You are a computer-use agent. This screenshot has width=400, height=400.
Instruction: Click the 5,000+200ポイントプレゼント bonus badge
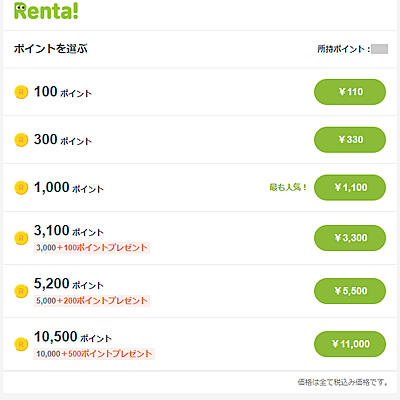[x=92, y=301]
